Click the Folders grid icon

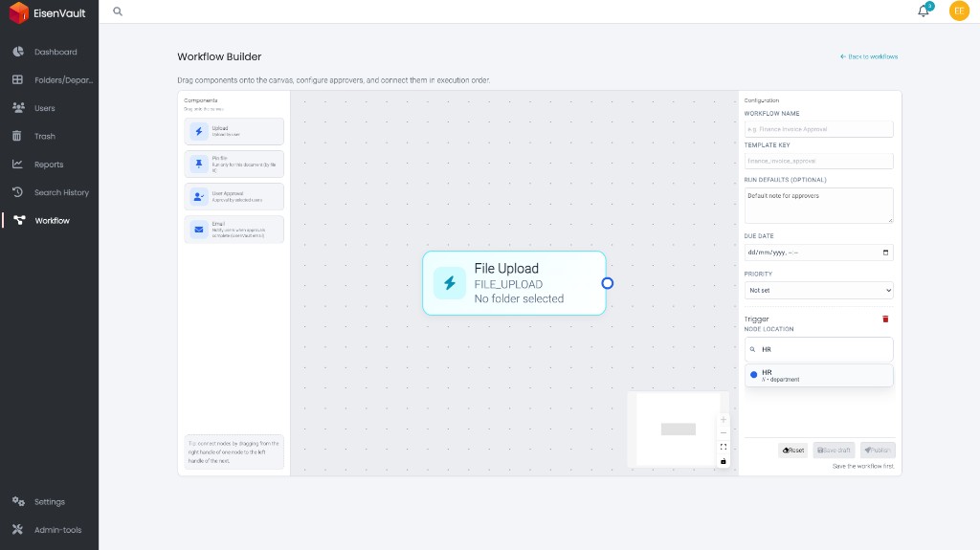pyautogui.click(x=17, y=79)
